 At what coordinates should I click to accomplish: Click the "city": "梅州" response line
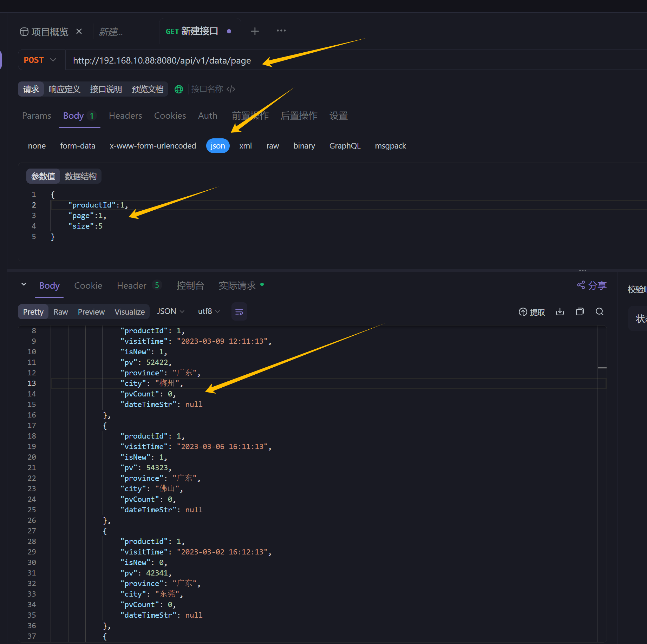pyautogui.click(x=152, y=383)
